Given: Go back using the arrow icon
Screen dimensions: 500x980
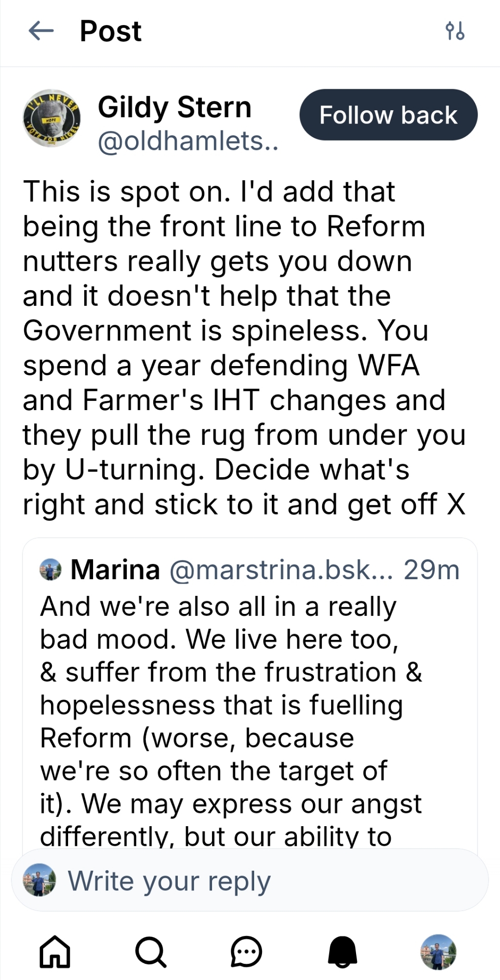Looking at the screenshot, I should coord(41,31).
